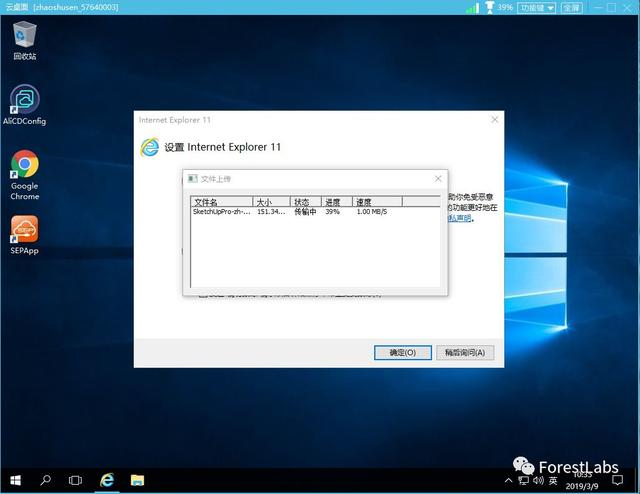Viewport: 640px width, 494px height.
Task: Open the 回收站 recycle bin icon
Action: click(24, 40)
